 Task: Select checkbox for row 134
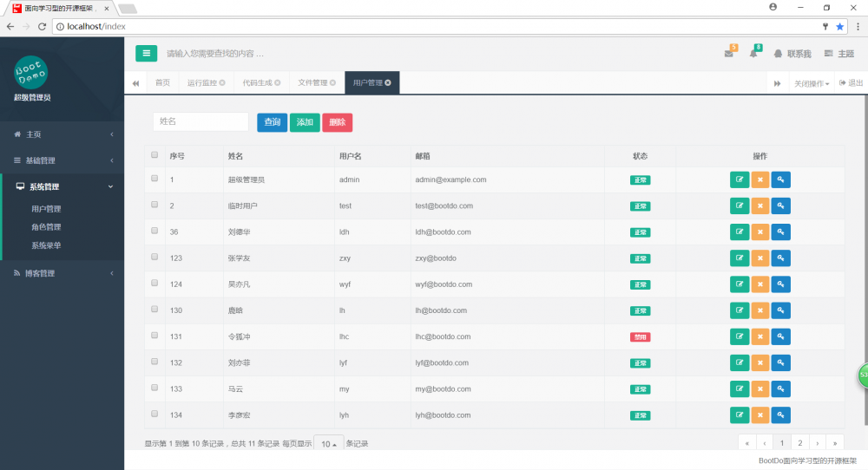[x=155, y=414]
